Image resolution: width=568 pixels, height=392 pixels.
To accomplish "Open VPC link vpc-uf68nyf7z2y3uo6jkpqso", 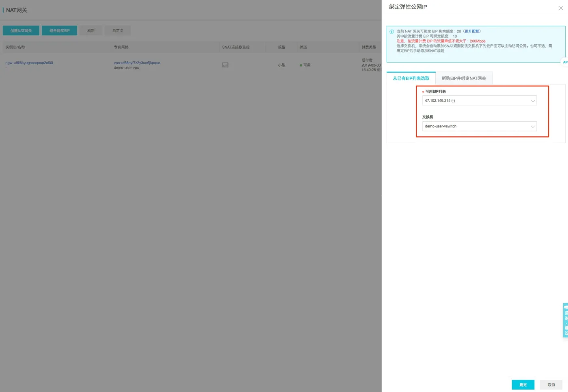I will 137,63.
